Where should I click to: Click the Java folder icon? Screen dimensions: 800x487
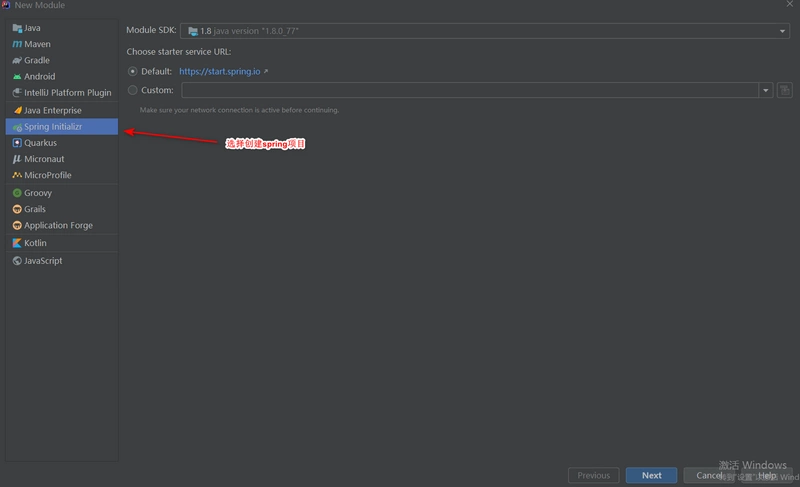pyautogui.click(x=17, y=28)
